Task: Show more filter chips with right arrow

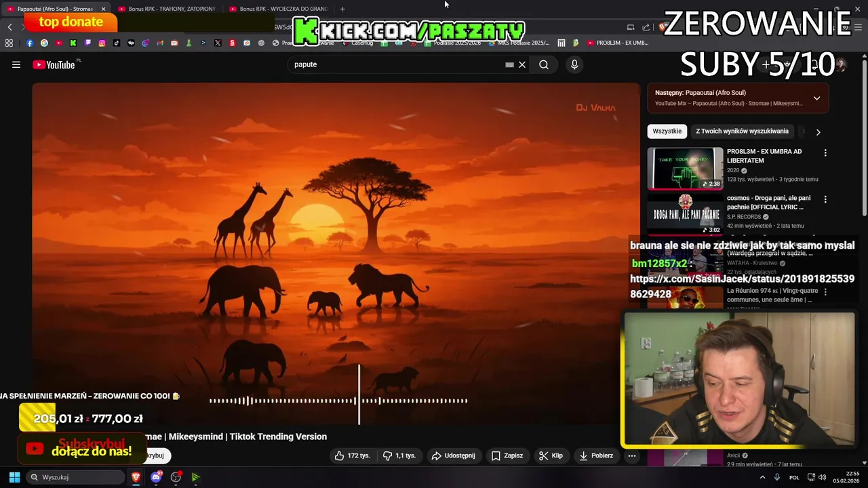Action: [x=818, y=132]
